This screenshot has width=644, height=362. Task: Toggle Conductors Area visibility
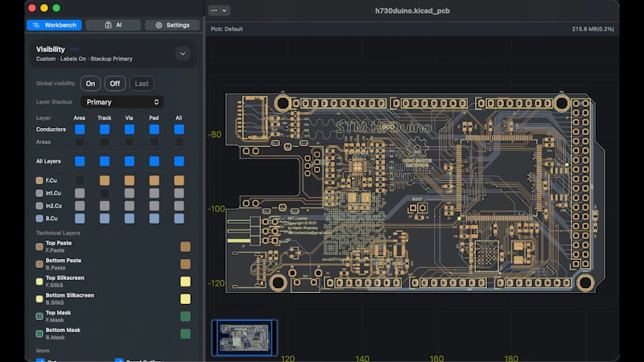(80, 130)
